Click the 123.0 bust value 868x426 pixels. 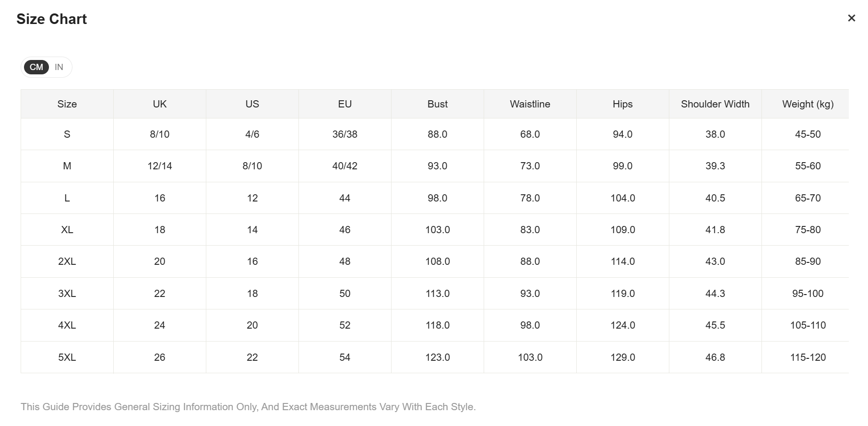coord(437,357)
